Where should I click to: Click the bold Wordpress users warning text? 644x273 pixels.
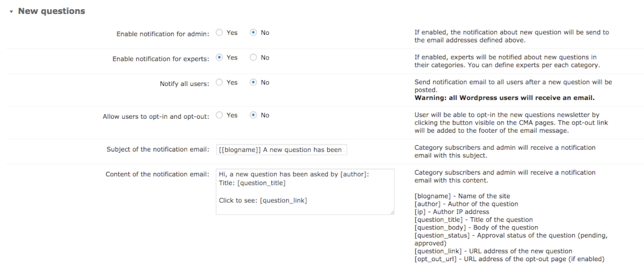504,98
